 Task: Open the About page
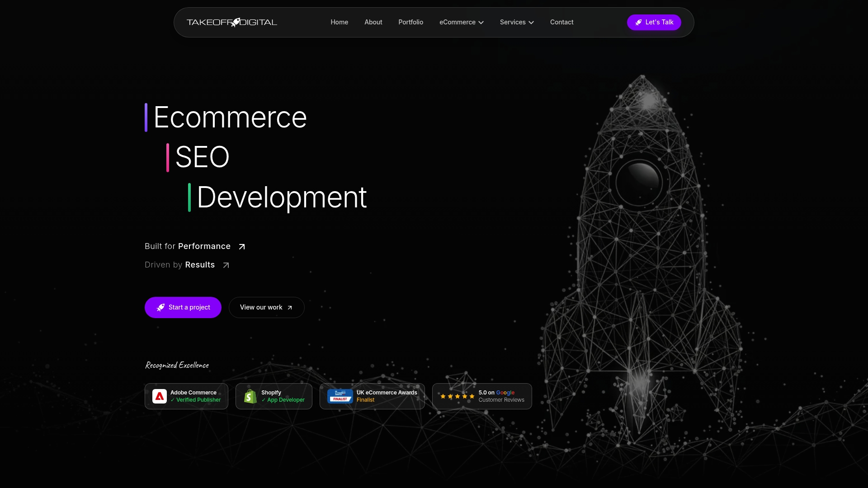click(x=373, y=22)
